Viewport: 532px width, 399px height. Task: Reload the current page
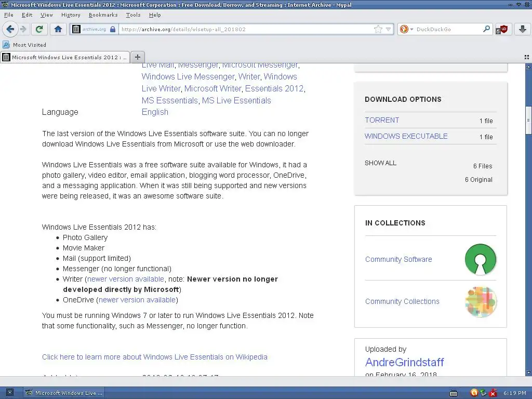[x=39, y=29]
